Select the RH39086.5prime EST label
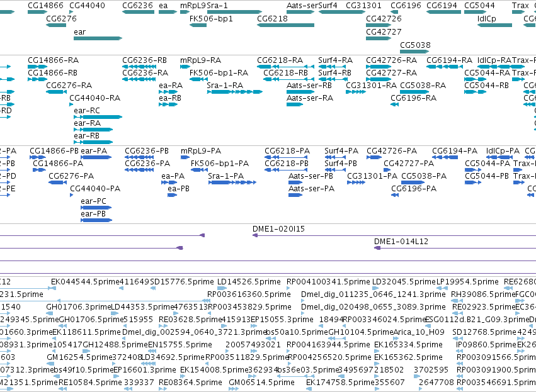 click(483, 294)
